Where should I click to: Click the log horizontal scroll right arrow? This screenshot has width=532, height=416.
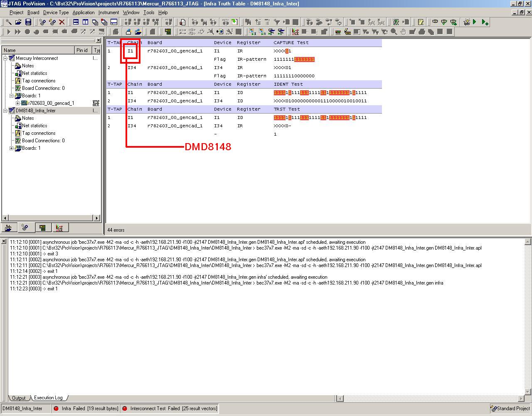522,398
